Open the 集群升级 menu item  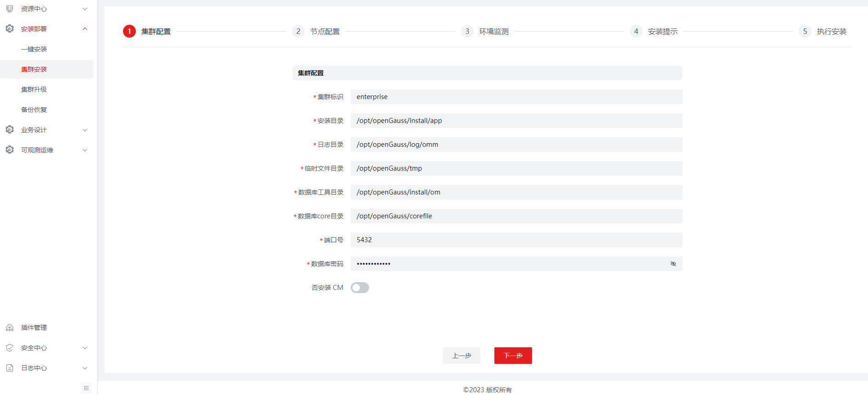point(34,89)
